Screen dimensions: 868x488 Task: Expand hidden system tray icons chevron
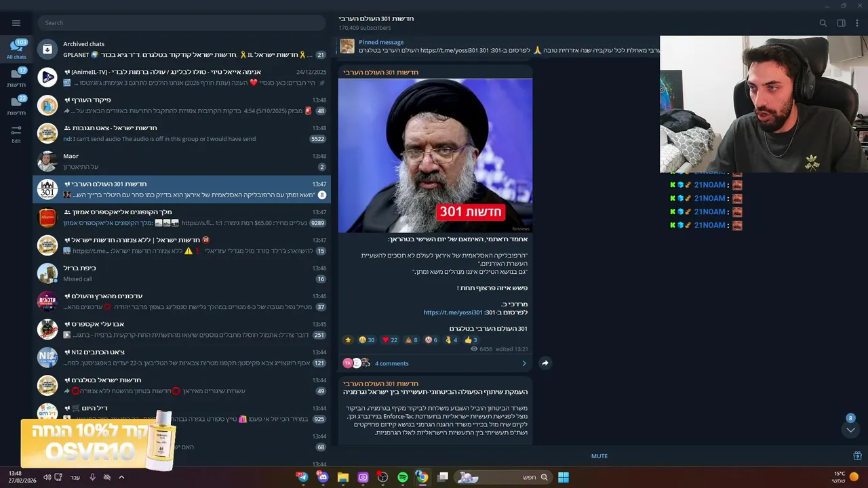(x=121, y=477)
